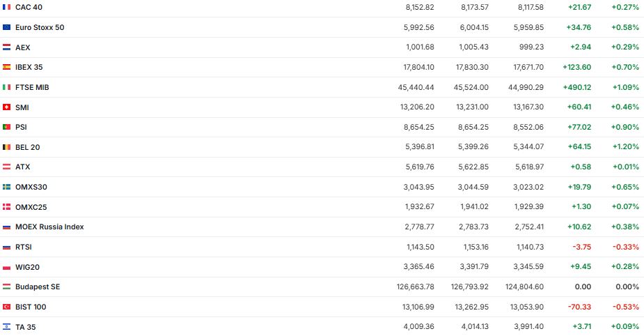Click the Portugal flag icon beside PSI
The width and height of the screenshot is (644, 336).
point(7,127)
